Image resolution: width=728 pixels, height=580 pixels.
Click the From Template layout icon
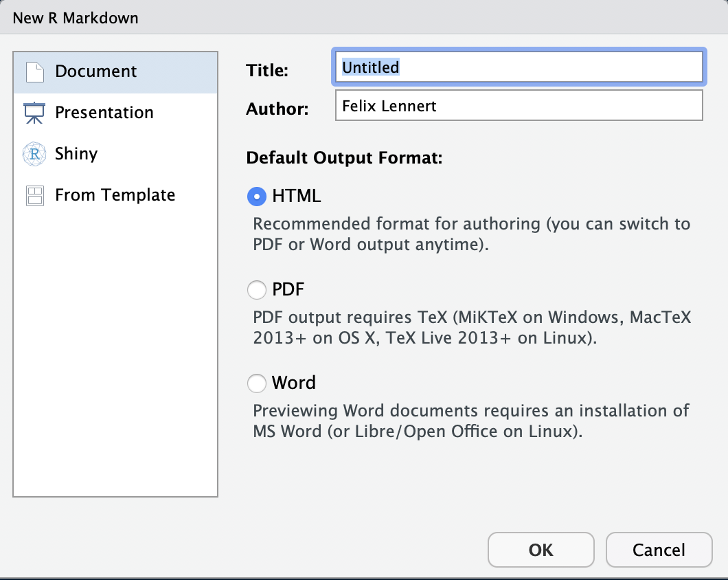click(x=34, y=195)
